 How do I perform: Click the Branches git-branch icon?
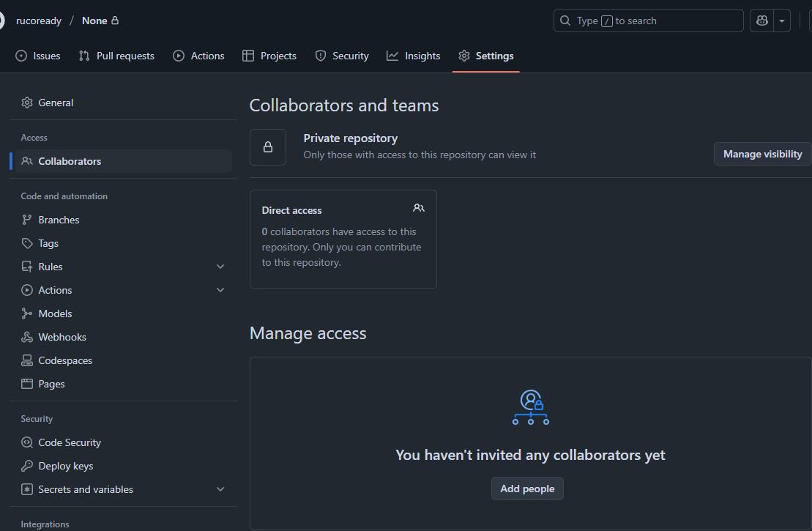[x=27, y=220]
